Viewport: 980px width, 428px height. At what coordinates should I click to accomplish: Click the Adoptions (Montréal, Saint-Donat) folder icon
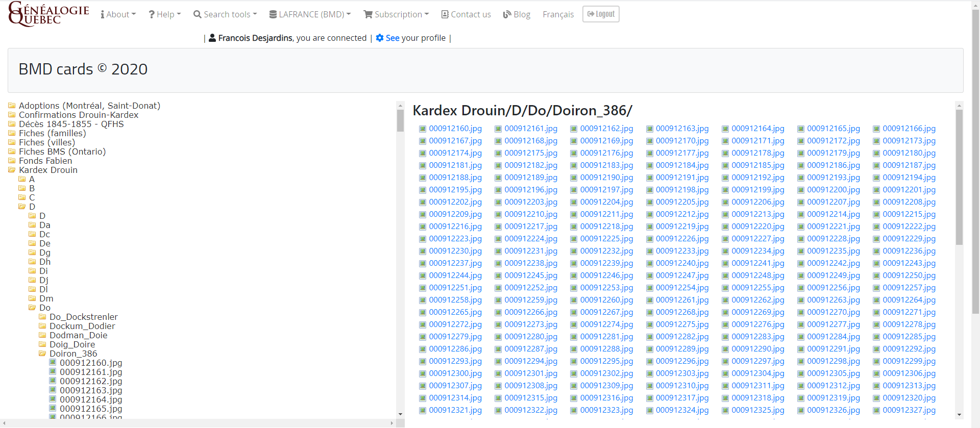[12, 106]
